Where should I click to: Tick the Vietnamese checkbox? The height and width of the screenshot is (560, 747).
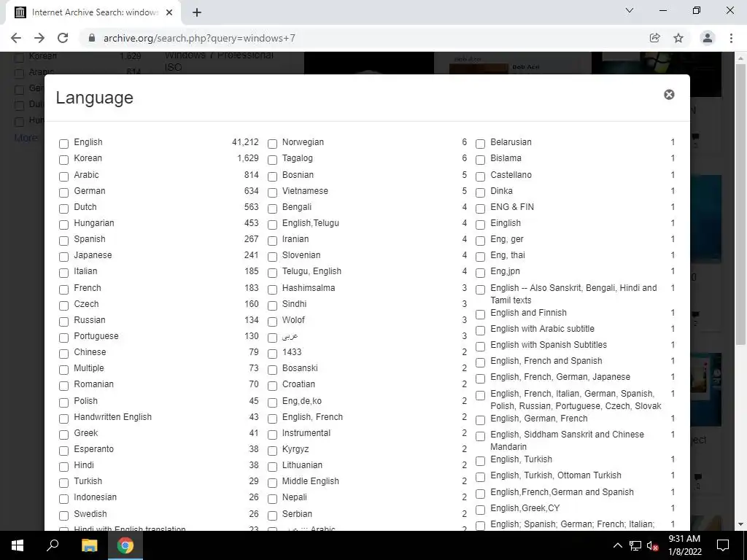[273, 192]
